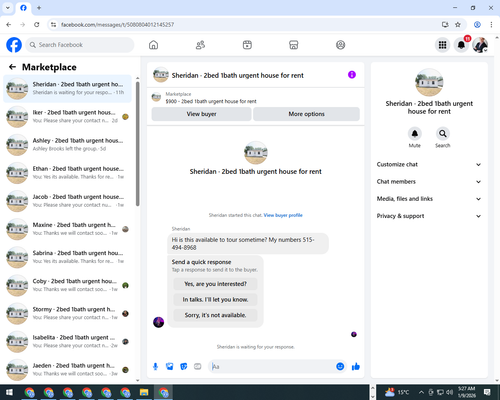Show hidden system tray icons chevron
The height and width of the screenshot is (400, 500).
[x=421, y=392]
